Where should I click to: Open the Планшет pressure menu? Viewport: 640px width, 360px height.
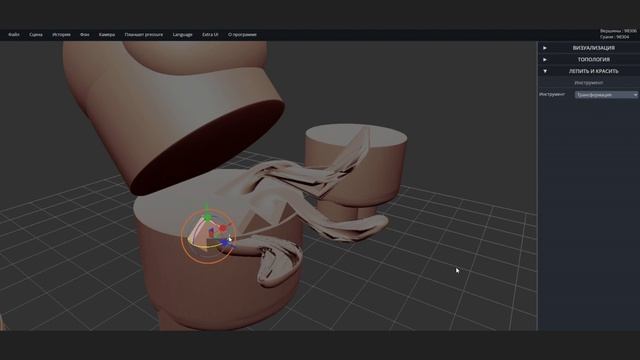tap(144, 35)
